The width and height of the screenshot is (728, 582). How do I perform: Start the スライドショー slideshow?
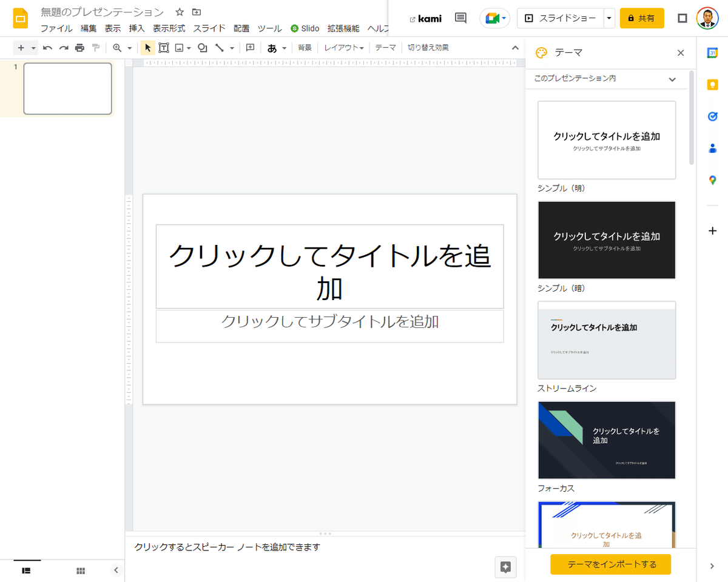[560, 18]
